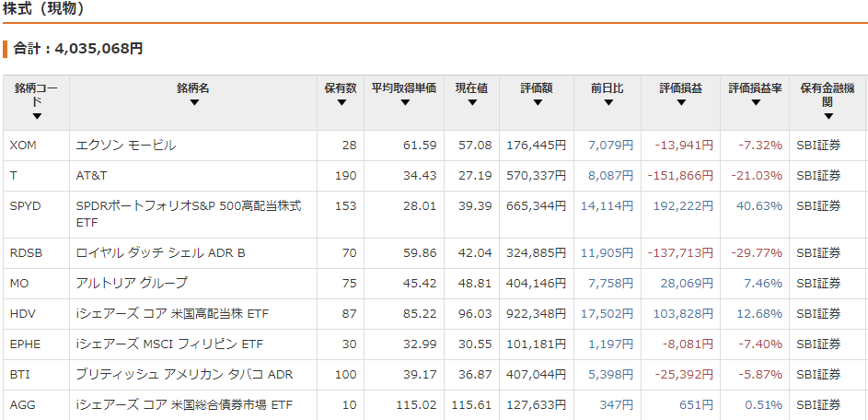This screenshot has width=868, height=420.
Task: Sort holdings by 評価額 arrow
Action: coord(536,103)
